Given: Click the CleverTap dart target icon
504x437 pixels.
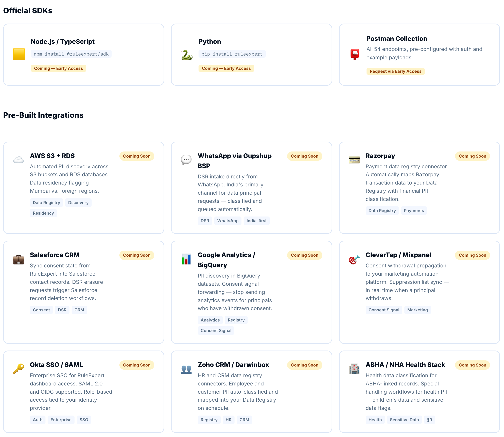Looking at the screenshot, I should [354, 259].
